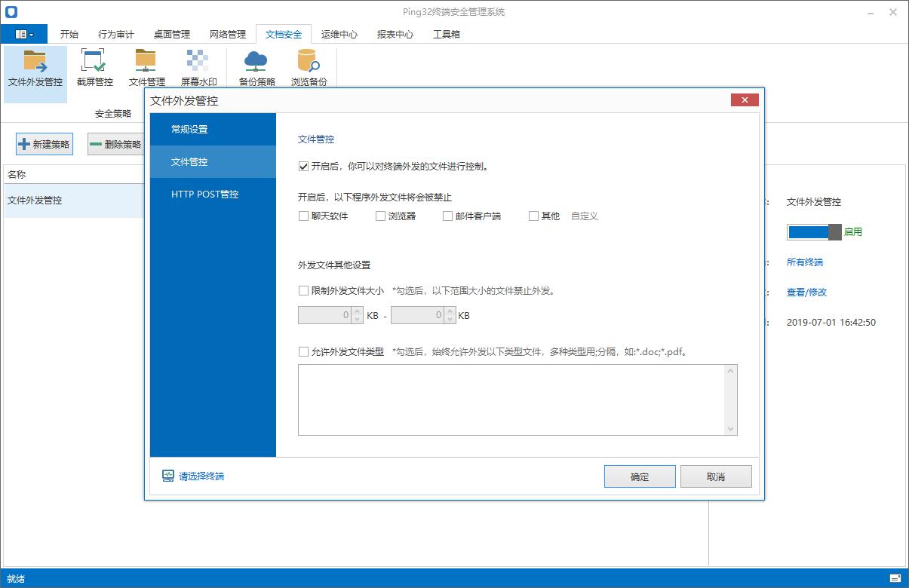This screenshot has width=909, height=588.
Task: Click the 新建策略 button
Action: click(x=45, y=144)
